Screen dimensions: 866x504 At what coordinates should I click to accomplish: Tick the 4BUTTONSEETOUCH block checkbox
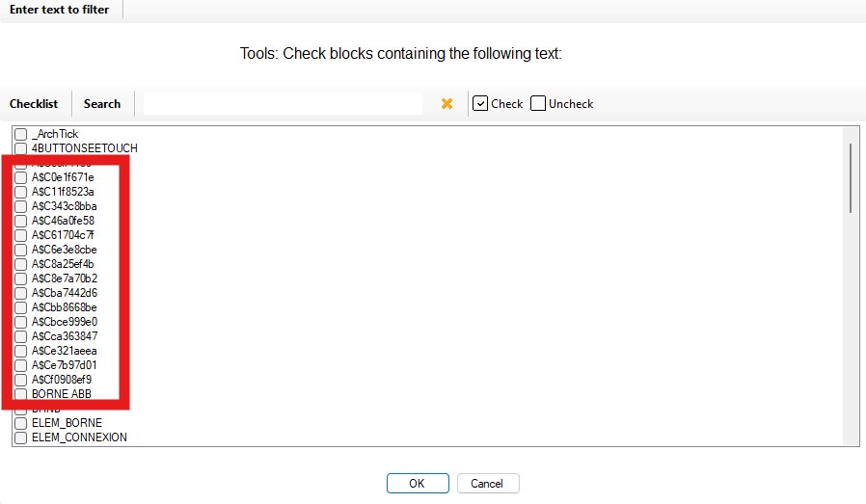20,148
